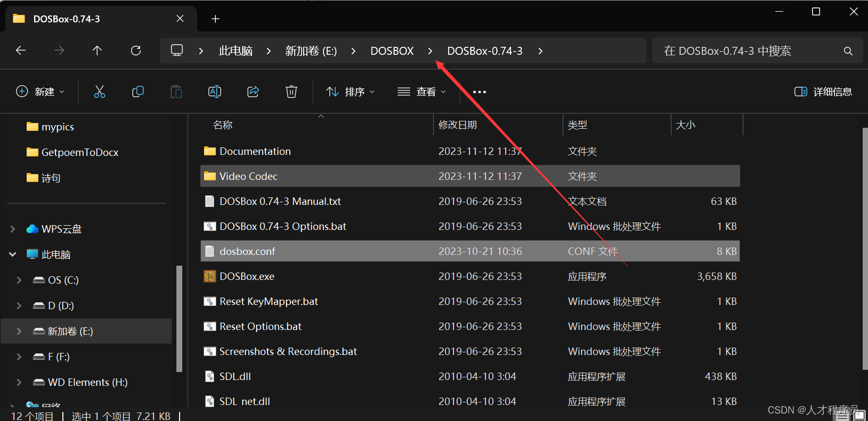Select the SDL_net.dll file name
The height and width of the screenshot is (421, 868).
245,401
